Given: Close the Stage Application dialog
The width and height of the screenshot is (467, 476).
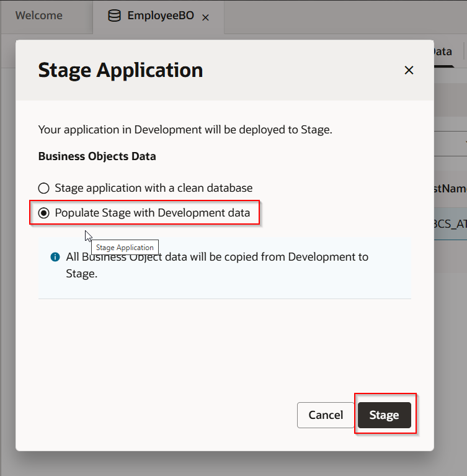Looking at the screenshot, I should point(409,70).
